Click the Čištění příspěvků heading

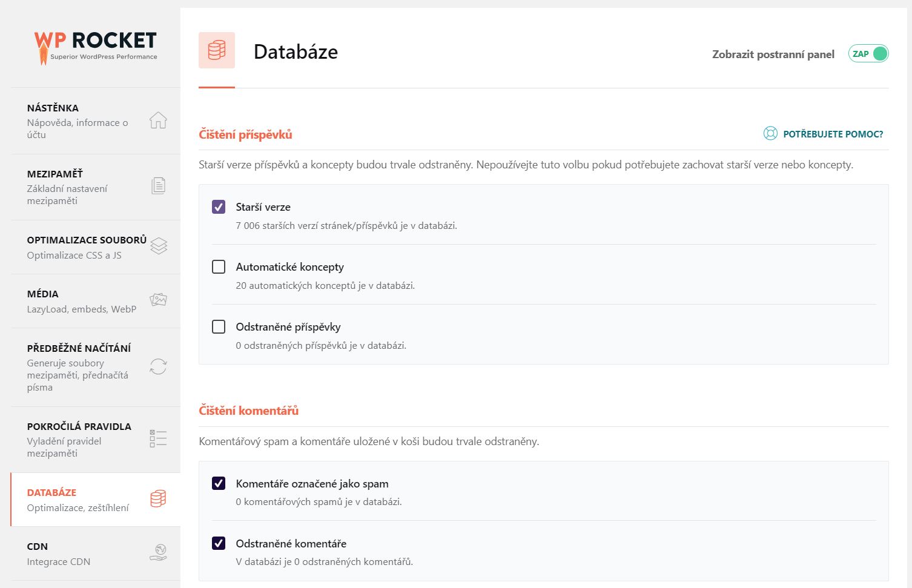click(245, 134)
